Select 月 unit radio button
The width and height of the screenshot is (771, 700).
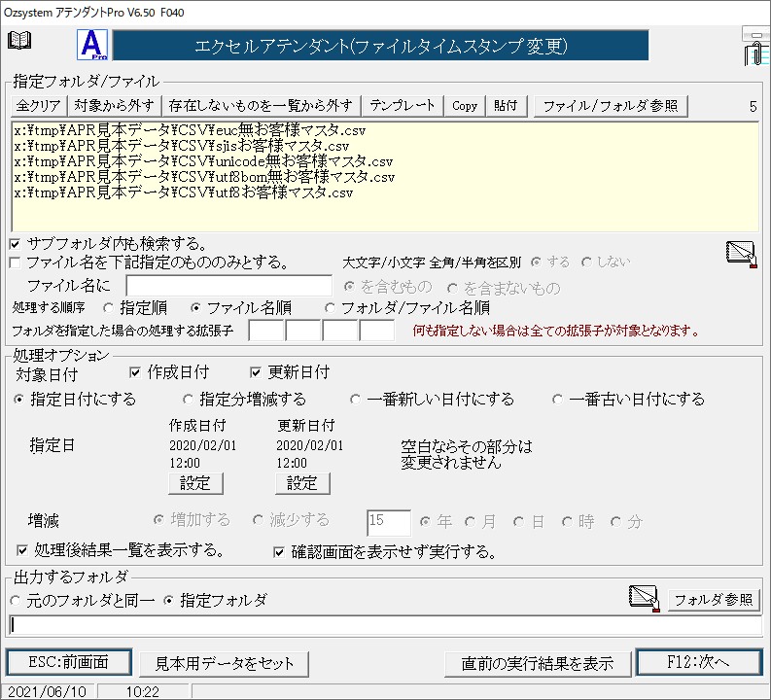[470, 521]
